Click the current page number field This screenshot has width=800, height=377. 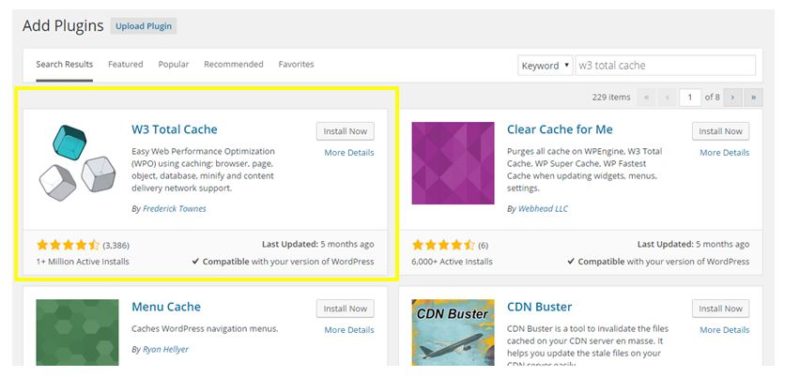(690, 97)
